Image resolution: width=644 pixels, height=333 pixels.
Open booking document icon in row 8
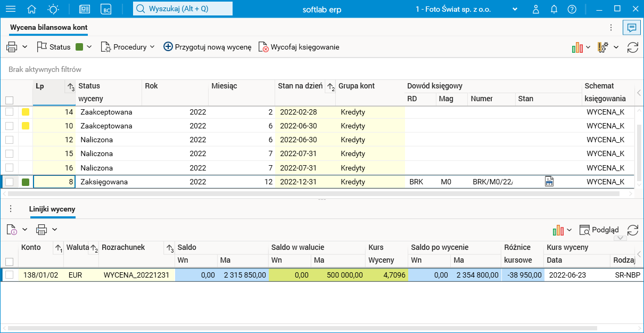(x=549, y=182)
